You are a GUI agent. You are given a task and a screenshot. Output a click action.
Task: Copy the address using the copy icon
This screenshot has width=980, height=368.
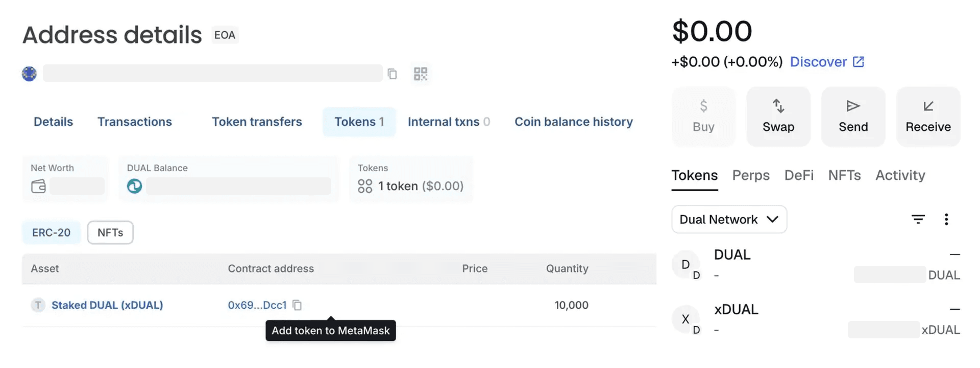click(392, 74)
